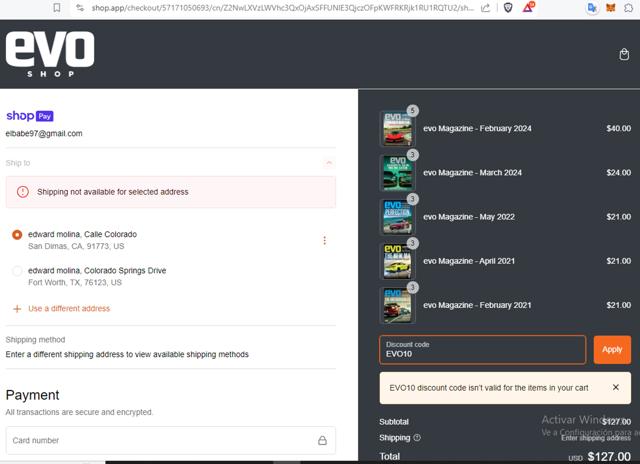640x464 pixels.
Task: Open options menu for Calle Colorado address
Action: click(x=324, y=240)
